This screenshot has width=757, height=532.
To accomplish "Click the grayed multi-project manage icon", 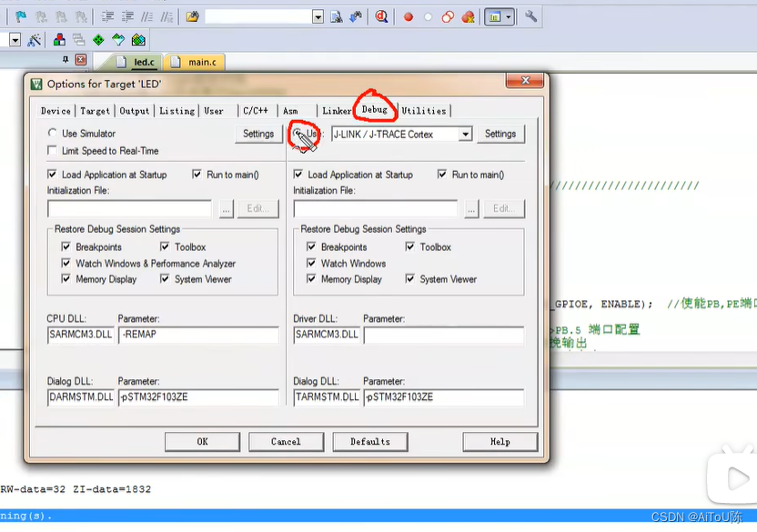I will pyautogui.click(x=78, y=40).
